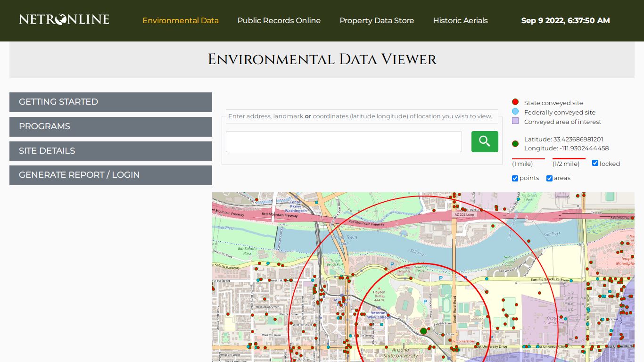Uncheck the areas checkbox
This screenshot has height=362, width=644.
tap(549, 178)
